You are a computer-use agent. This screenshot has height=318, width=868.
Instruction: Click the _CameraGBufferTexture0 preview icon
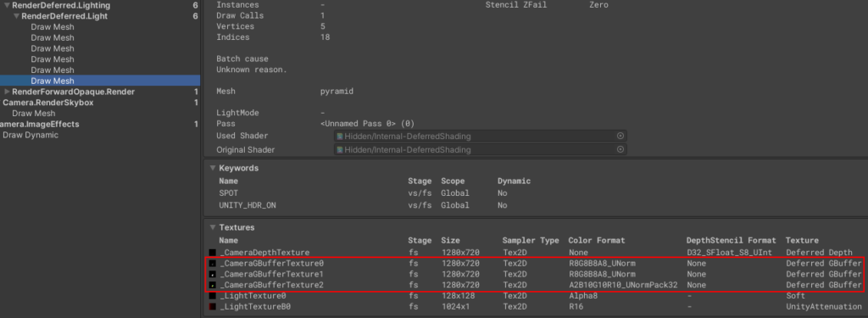tap(212, 264)
